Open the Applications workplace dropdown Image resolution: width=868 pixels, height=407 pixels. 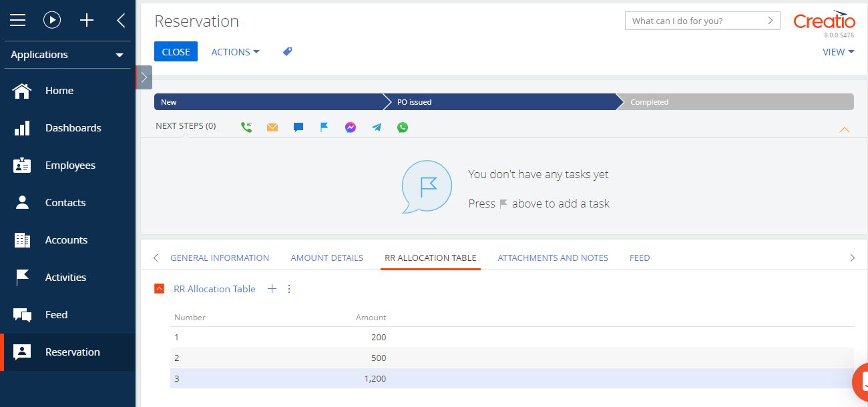click(67, 55)
